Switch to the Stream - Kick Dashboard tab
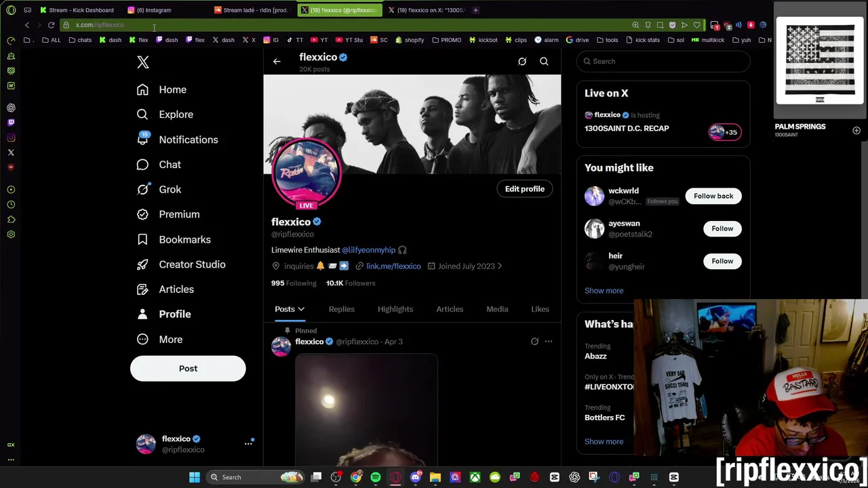This screenshot has height=488, width=868. pyautogui.click(x=77, y=10)
